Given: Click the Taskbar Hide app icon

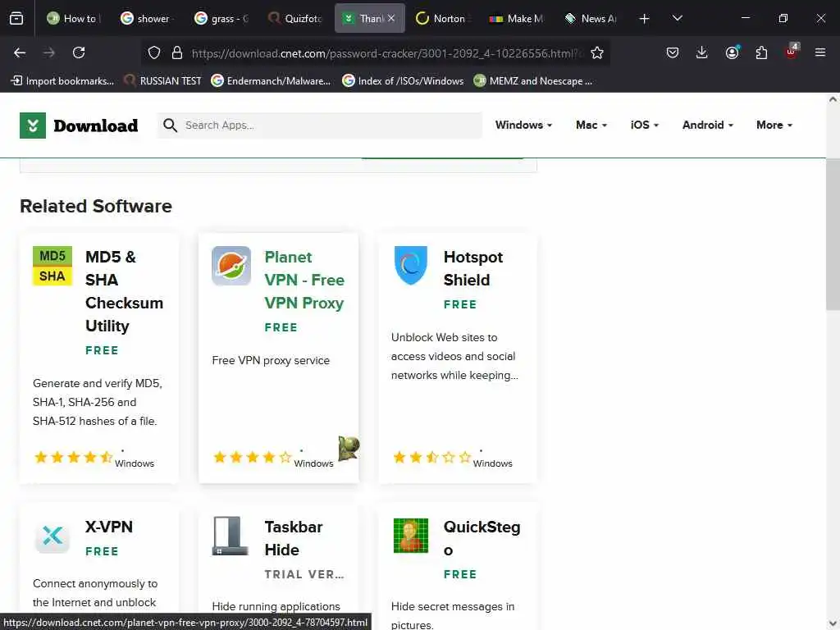Looking at the screenshot, I should pos(231,536).
